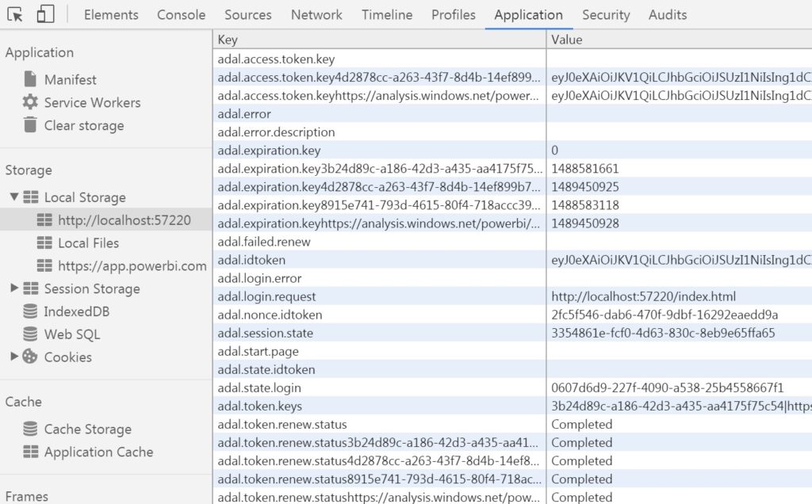Click the Cache Storage database icon
Viewport: 812px width, 504px height.
30,429
